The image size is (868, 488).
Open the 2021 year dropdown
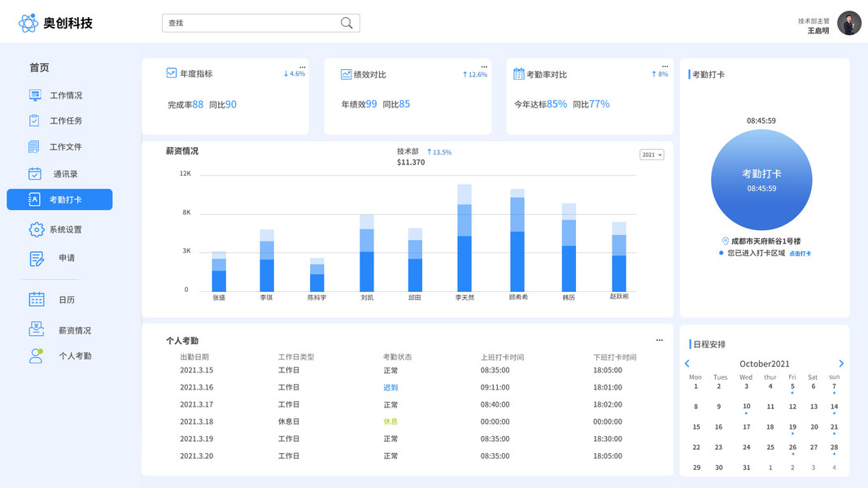[652, 155]
